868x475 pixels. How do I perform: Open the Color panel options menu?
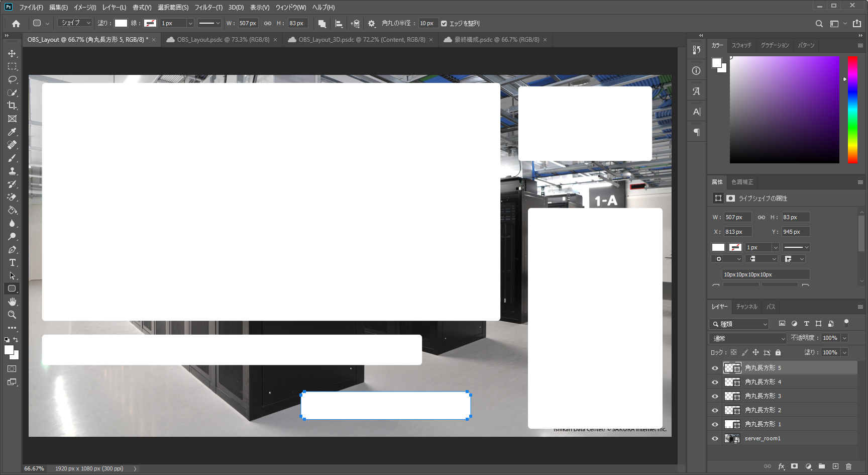pyautogui.click(x=860, y=45)
